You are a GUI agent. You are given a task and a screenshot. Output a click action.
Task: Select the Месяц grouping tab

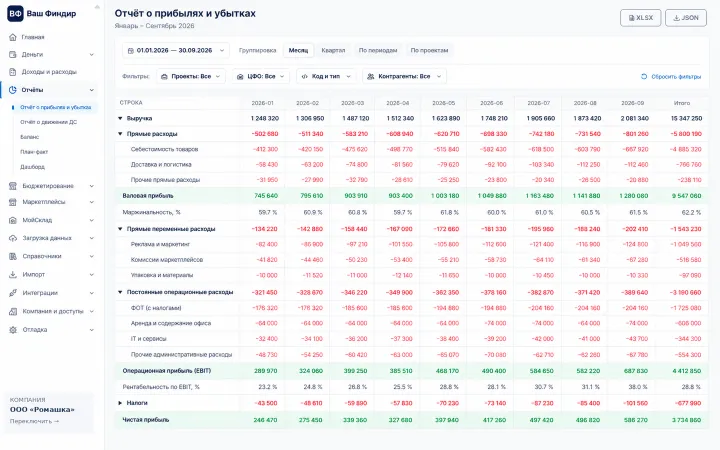point(298,51)
